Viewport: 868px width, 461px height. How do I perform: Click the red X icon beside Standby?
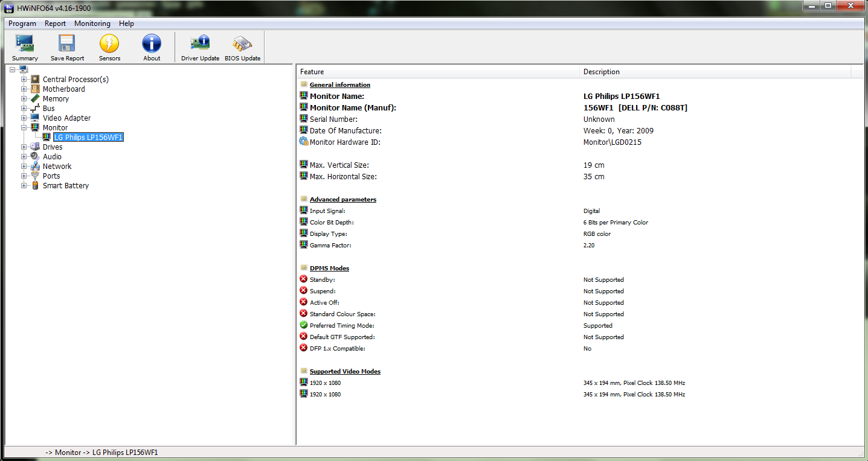pyautogui.click(x=304, y=279)
